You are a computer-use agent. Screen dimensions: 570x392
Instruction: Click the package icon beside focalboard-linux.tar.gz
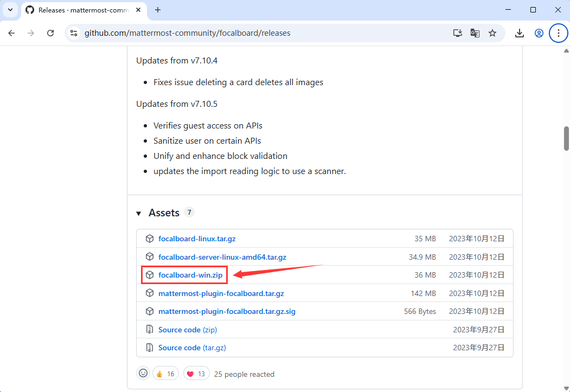[x=149, y=239]
